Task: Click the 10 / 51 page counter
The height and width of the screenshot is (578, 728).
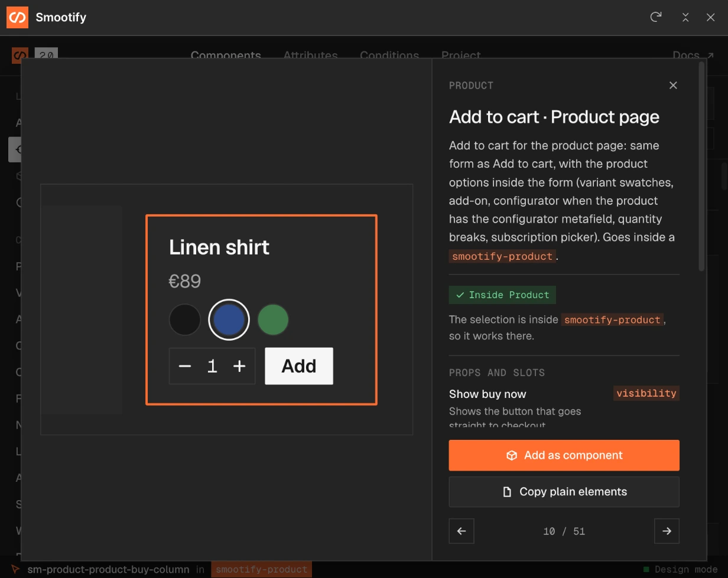Action: (564, 531)
